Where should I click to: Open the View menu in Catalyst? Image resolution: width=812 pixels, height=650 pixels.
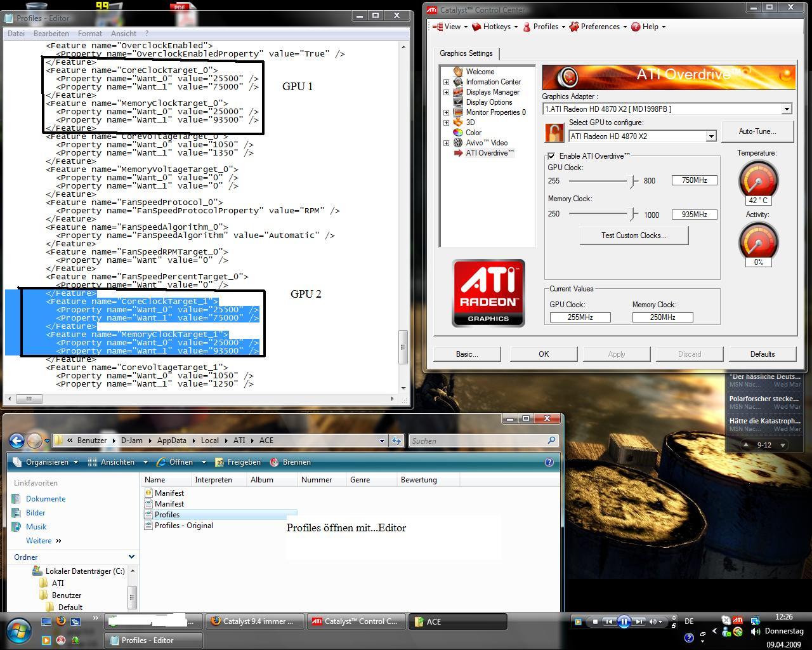point(450,27)
